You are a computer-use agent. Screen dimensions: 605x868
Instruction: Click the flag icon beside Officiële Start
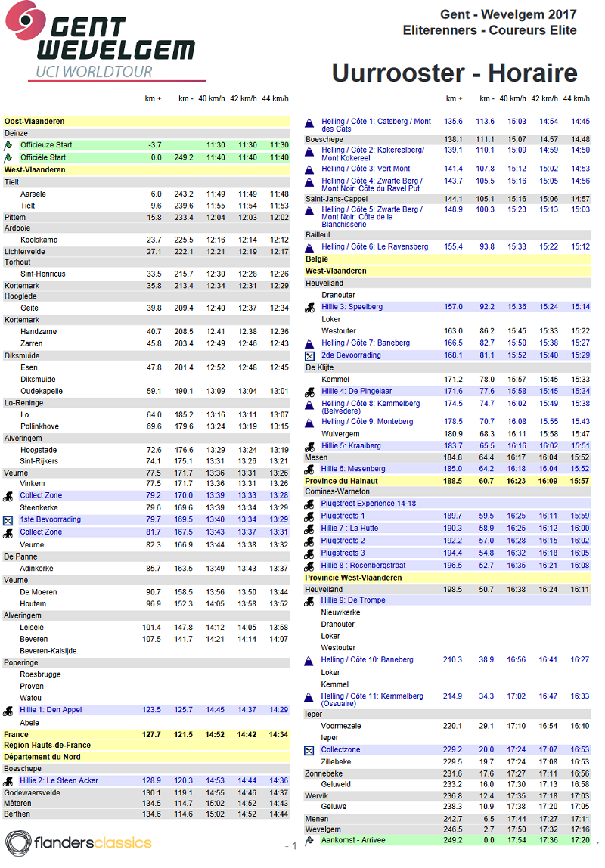point(8,158)
